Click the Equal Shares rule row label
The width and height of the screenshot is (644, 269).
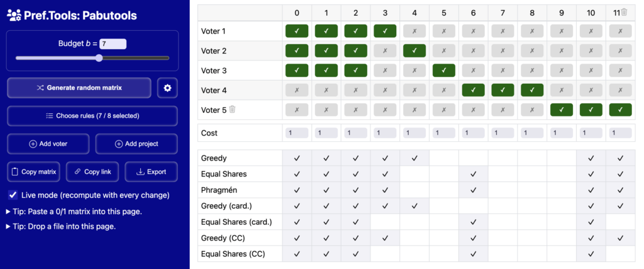(224, 174)
